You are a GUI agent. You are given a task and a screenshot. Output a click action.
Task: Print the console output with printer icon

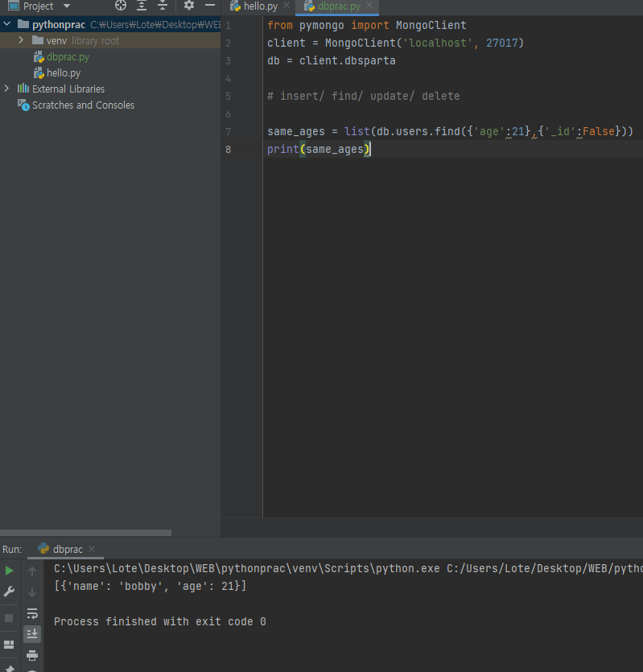pos(32,655)
